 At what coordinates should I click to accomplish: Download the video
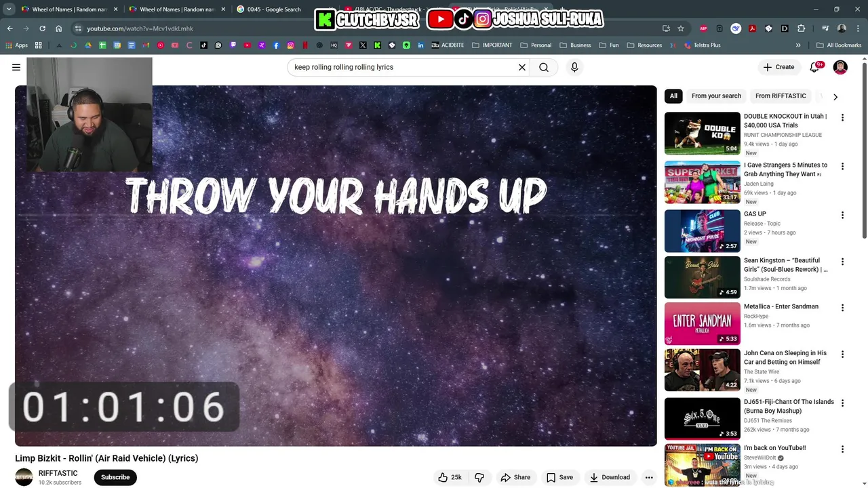(610, 477)
